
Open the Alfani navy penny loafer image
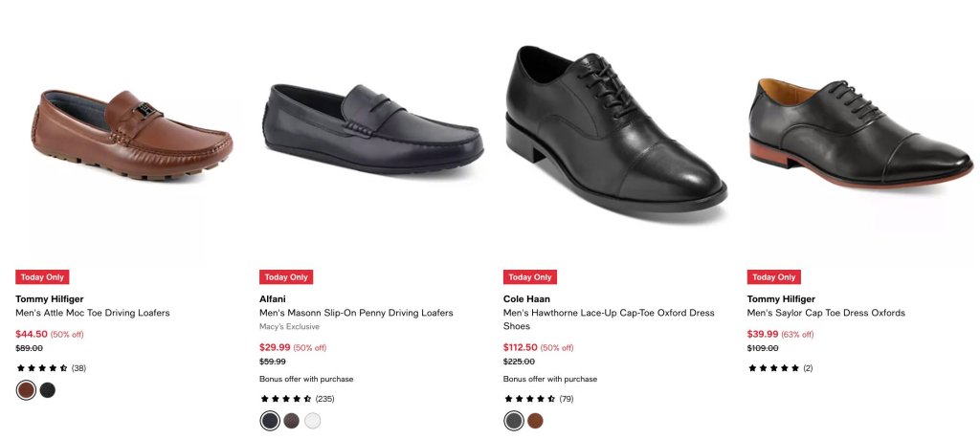pyautogui.click(x=372, y=129)
